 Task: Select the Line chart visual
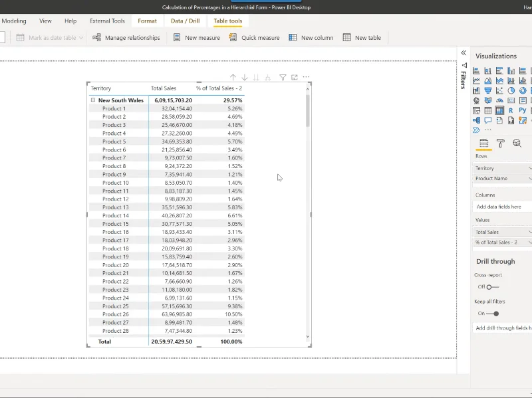click(x=476, y=80)
